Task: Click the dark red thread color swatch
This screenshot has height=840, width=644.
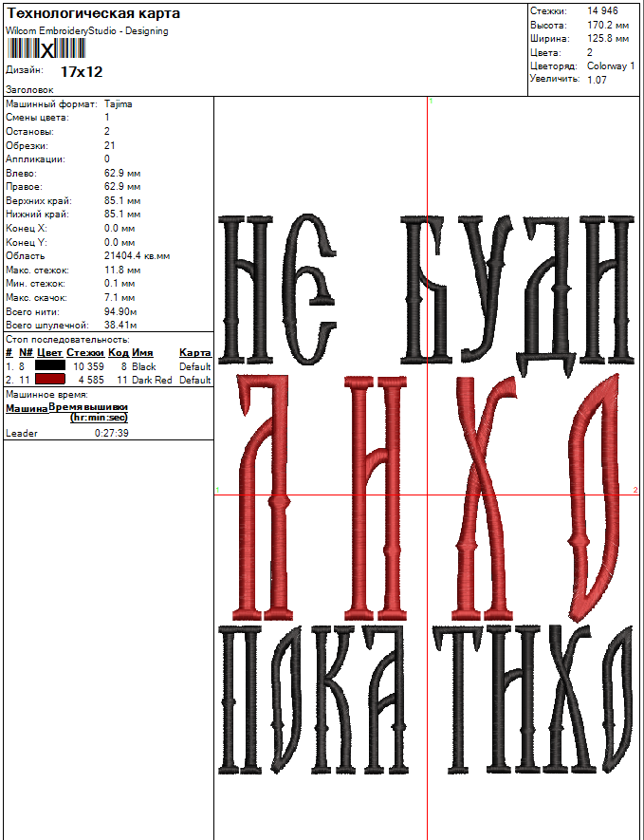Action: click(49, 380)
